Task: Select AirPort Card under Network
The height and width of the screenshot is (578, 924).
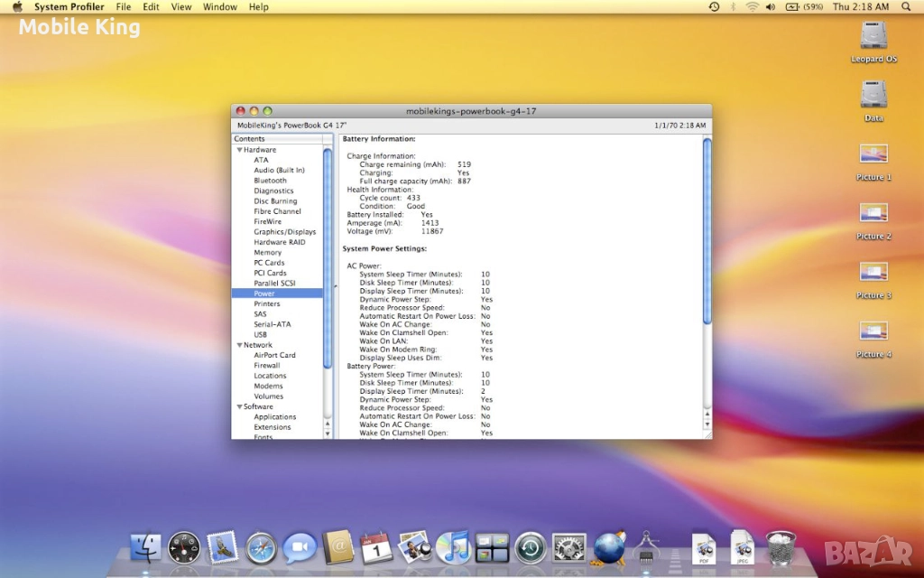Action: click(274, 356)
